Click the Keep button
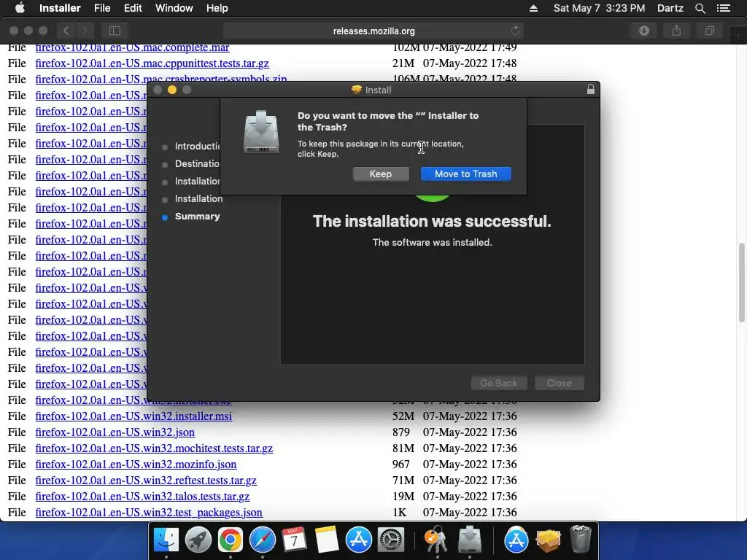747x560 pixels. 381,174
